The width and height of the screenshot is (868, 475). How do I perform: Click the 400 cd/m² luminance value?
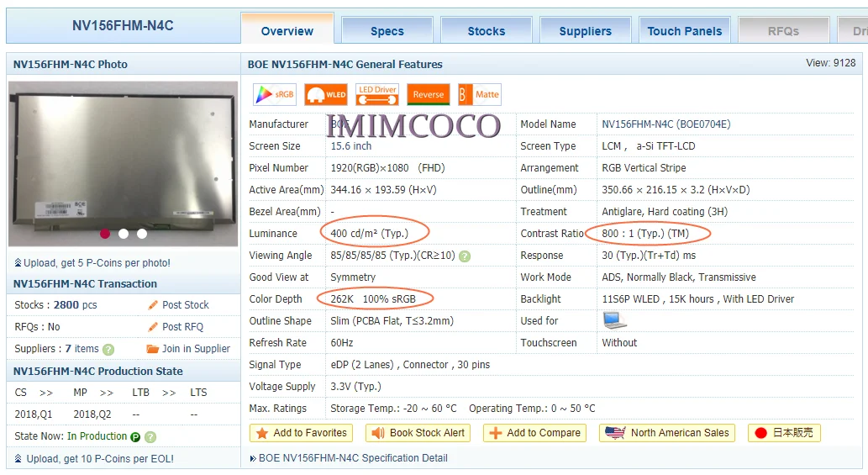point(369,233)
